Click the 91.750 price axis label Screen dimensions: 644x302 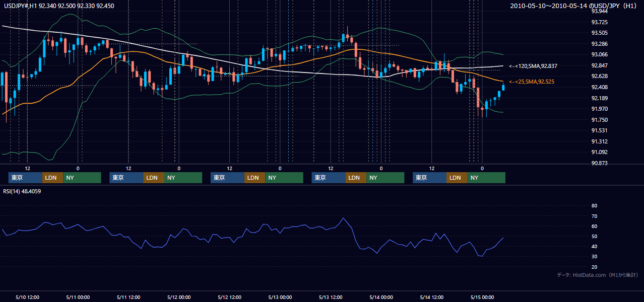click(599, 120)
